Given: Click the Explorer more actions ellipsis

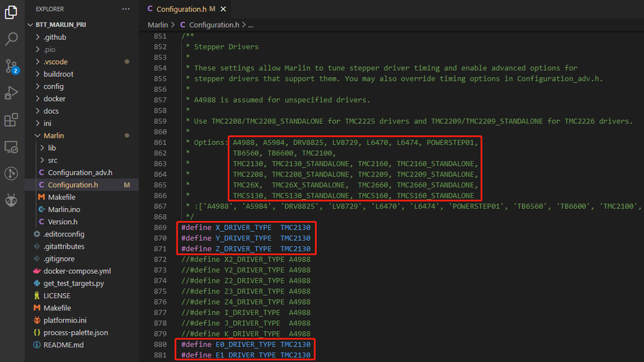Looking at the screenshot, I should pyautogui.click(x=126, y=9).
